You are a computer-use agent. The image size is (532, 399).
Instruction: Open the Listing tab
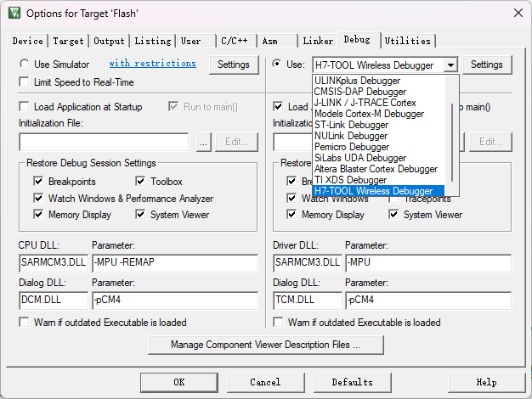pyautogui.click(x=153, y=41)
